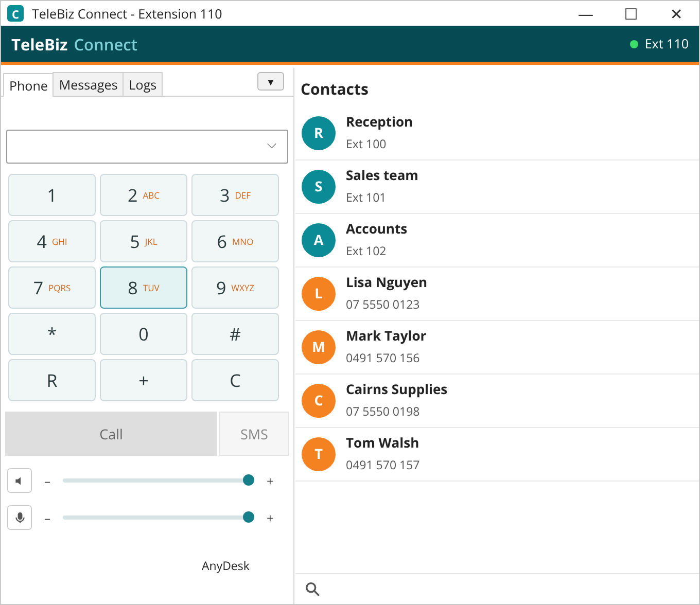
Task: Decrease microphone level with minus sign
Action: point(47,519)
